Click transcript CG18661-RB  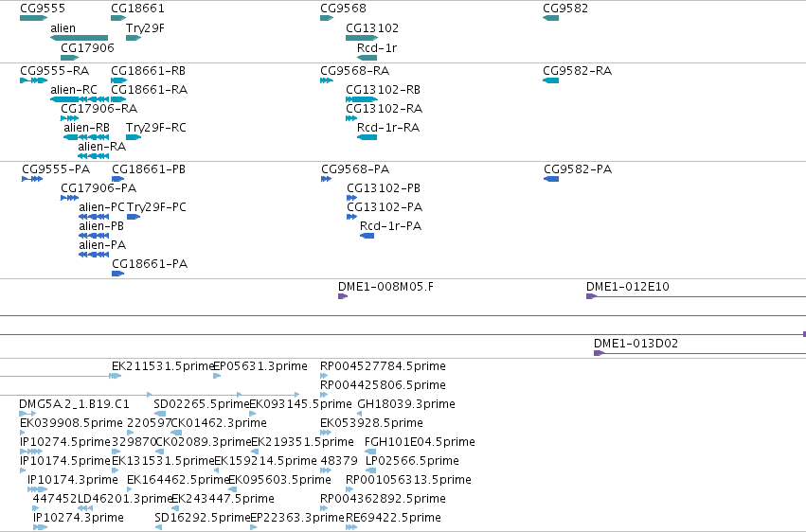click(118, 80)
